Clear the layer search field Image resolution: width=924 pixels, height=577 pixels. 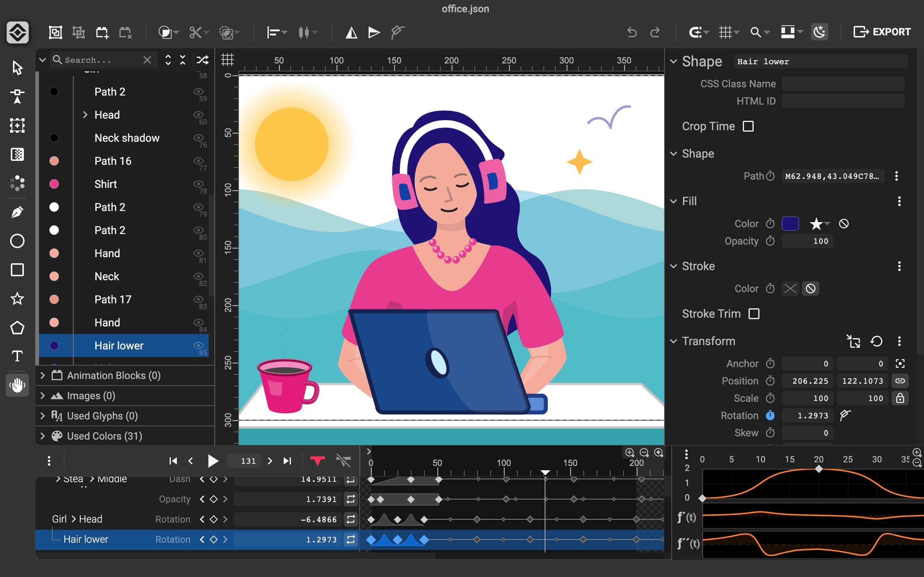click(147, 60)
